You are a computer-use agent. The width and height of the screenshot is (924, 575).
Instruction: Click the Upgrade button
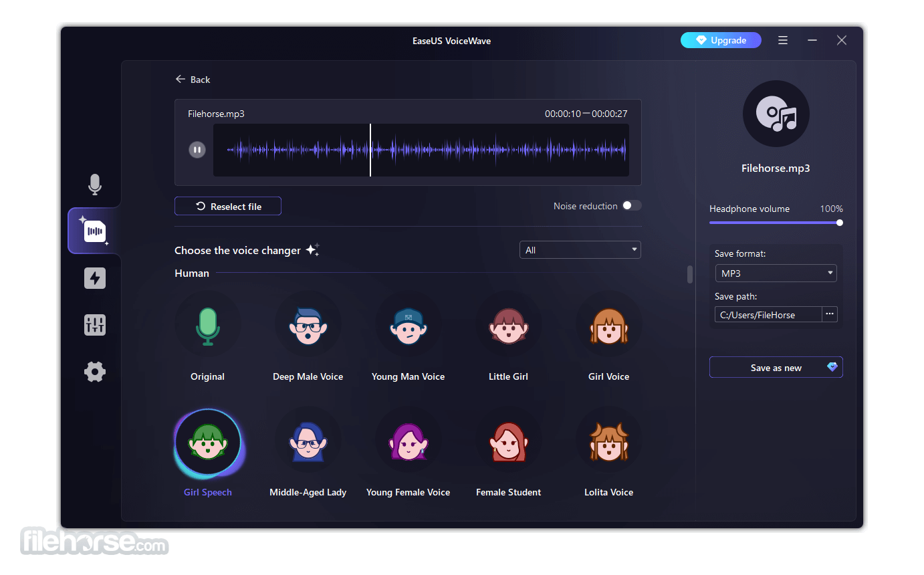tap(721, 40)
